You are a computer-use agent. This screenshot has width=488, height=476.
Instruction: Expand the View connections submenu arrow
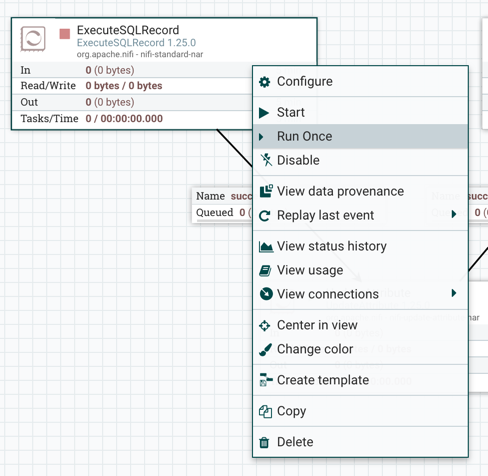[x=454, y=293]
